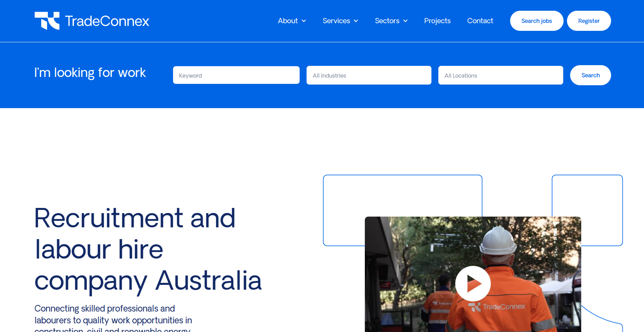Click the chevron beside Services
The image size is (644, 332).
(x=356, y=21)
